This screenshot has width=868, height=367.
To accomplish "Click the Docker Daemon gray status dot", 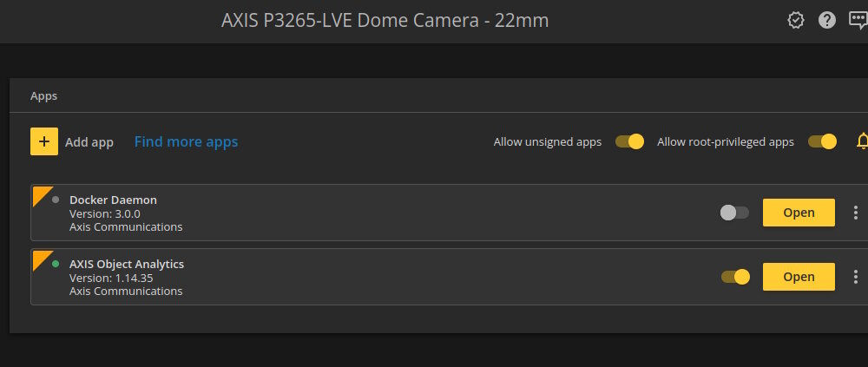I will tap(56, 200).
